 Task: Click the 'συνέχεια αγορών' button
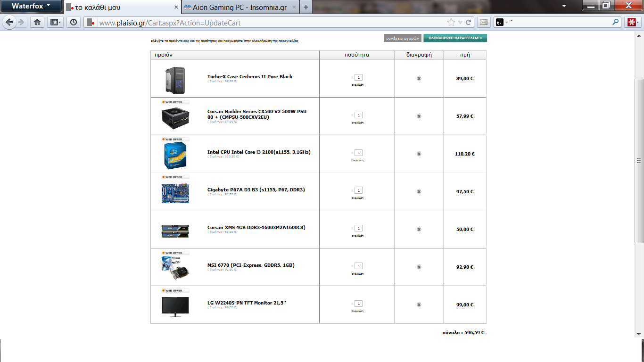pyautogui.click(x=403, y=38)
